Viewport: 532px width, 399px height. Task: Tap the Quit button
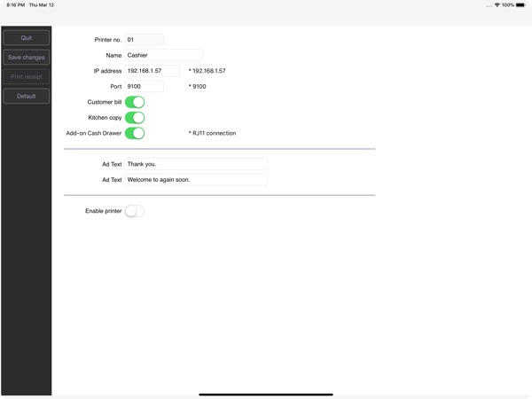(26, 38)
